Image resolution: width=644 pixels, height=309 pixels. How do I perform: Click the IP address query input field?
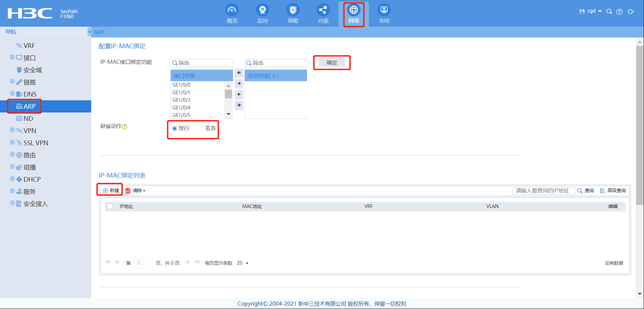pos(544,190)
